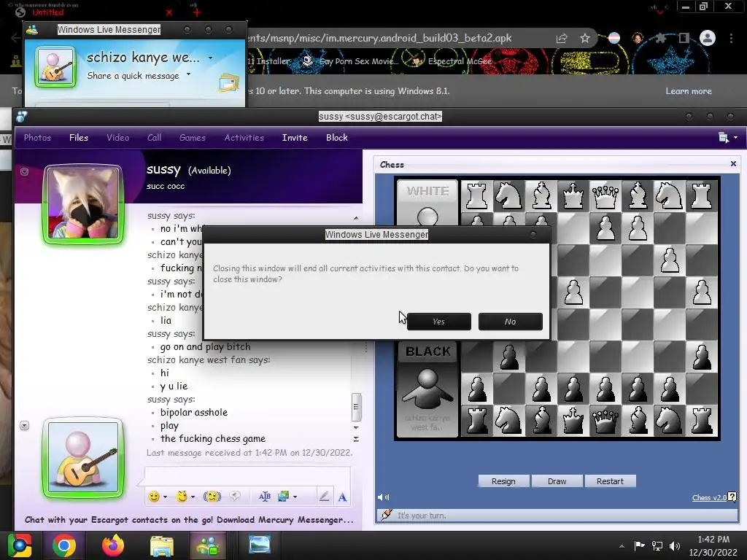The height and width of the screenshot is (560, 747).
Task: Click the scroll-up arrow in chat history
Action: (356, 218)
